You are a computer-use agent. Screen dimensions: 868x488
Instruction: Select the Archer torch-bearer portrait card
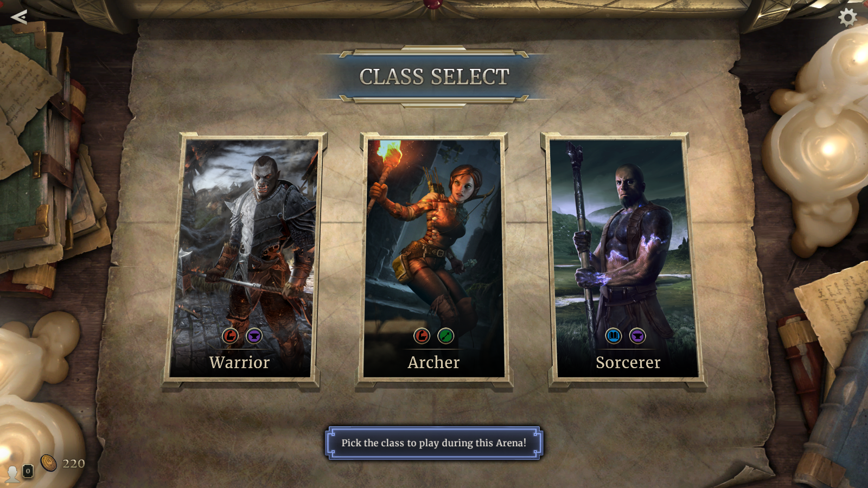[x=434, y=259]
